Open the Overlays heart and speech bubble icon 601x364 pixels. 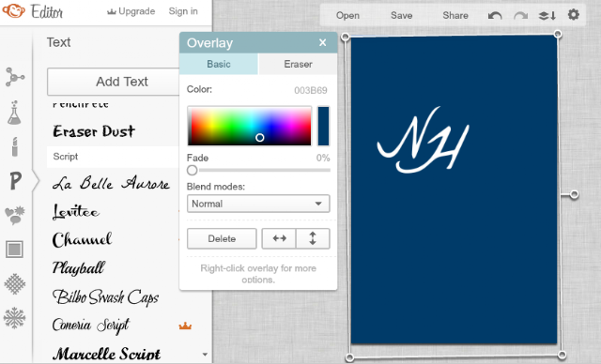pyautogui.click(x=15, y=215)
